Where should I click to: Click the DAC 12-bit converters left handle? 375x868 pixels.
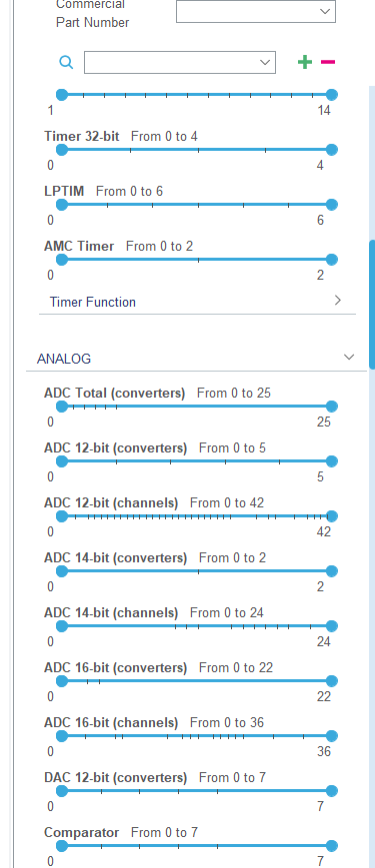coord(62,790)
